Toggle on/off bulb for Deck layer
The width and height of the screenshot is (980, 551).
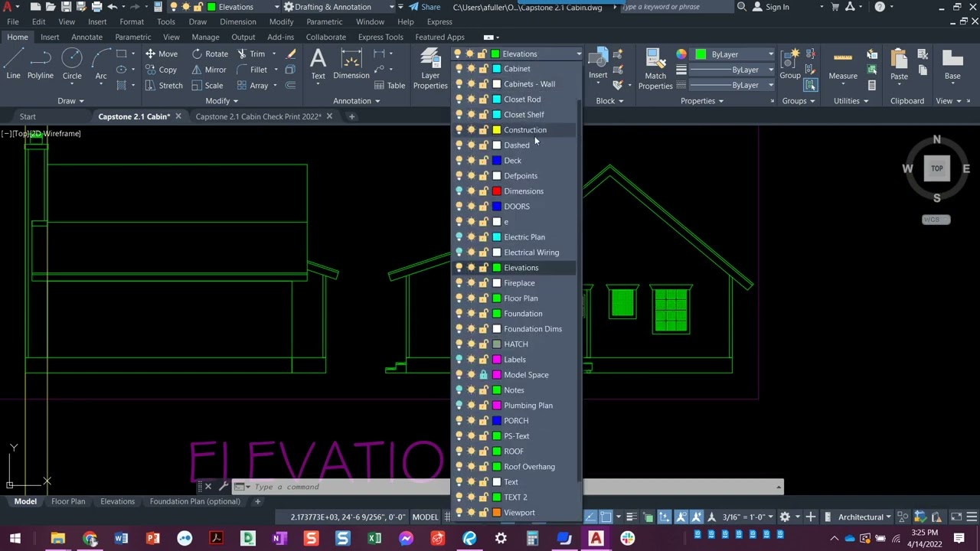pos(459,161)
